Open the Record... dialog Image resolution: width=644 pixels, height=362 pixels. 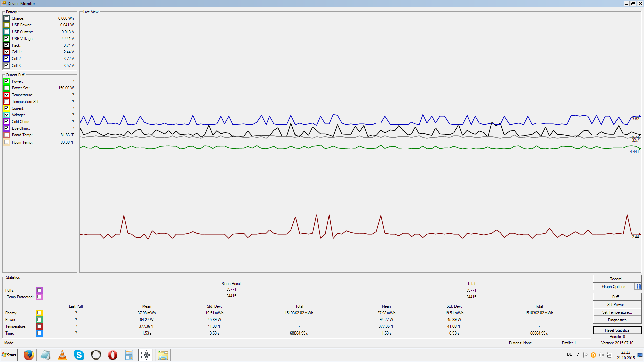pos(617,279)
